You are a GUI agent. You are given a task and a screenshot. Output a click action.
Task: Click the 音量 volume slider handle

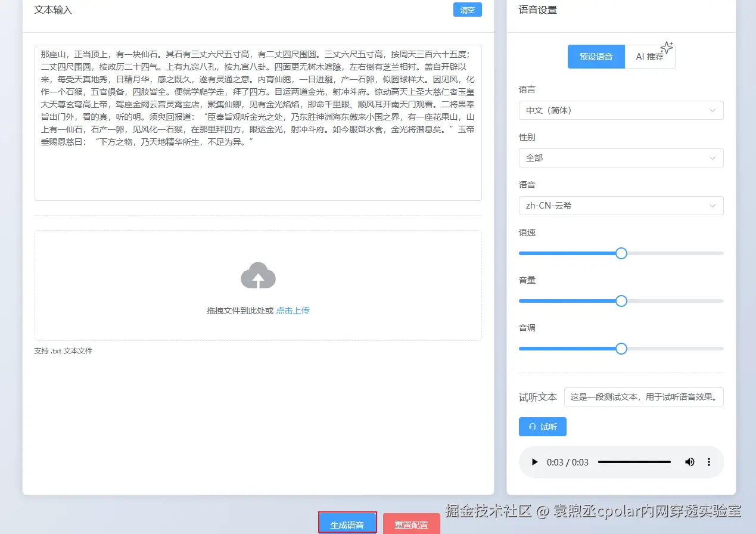point(621,301)
